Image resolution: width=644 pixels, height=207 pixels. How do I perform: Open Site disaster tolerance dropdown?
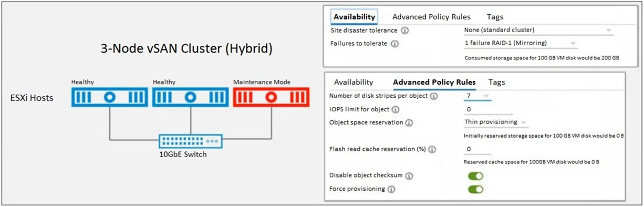click(538, 30)
